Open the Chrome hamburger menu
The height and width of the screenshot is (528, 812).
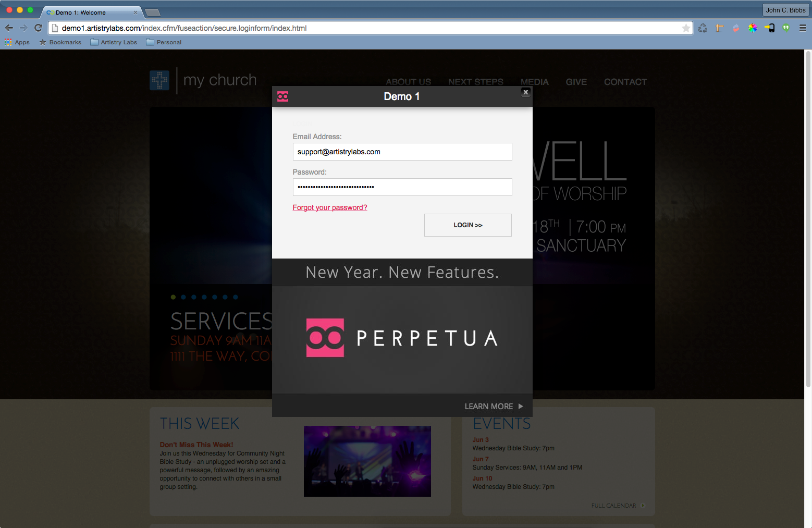coord(803,28)
